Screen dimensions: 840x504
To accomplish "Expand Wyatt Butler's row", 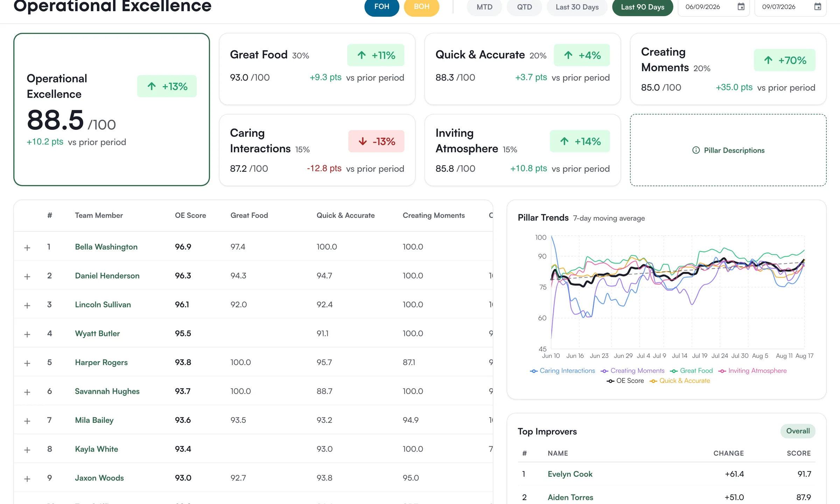I will click(27, 334).
